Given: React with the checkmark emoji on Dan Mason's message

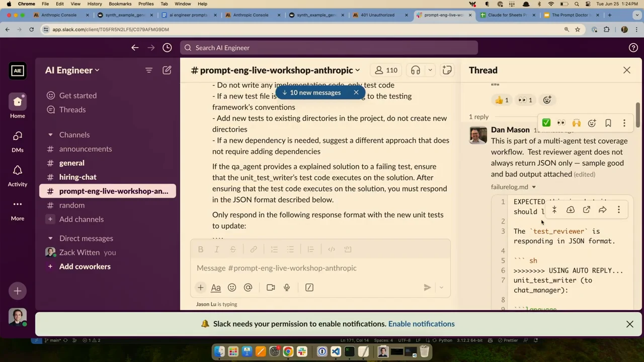Looking at the screenshot, I should 546,123.
